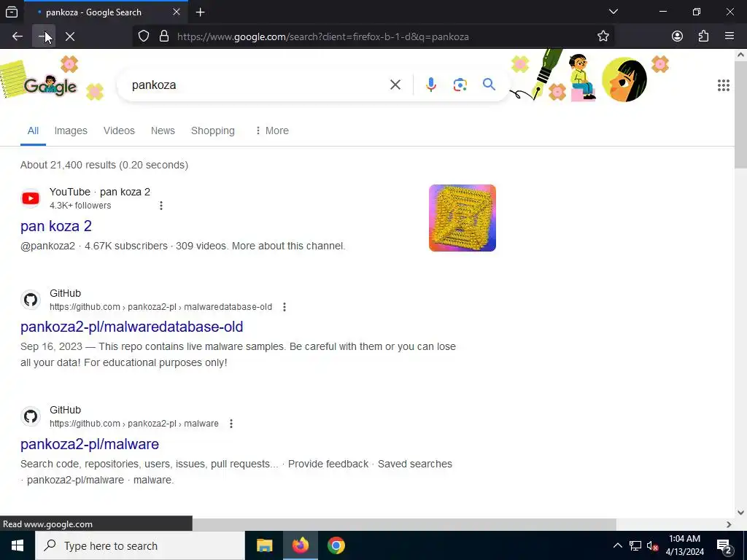The image size is (747, 560).
Task: Go back using the browser back arrow
Action: (x=18, y=36)
